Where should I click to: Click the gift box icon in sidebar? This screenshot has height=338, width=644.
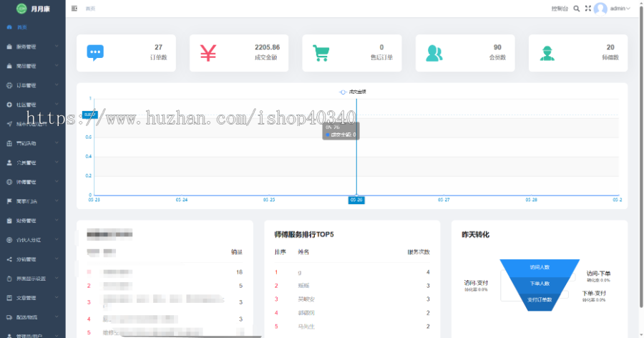[9, 143]
